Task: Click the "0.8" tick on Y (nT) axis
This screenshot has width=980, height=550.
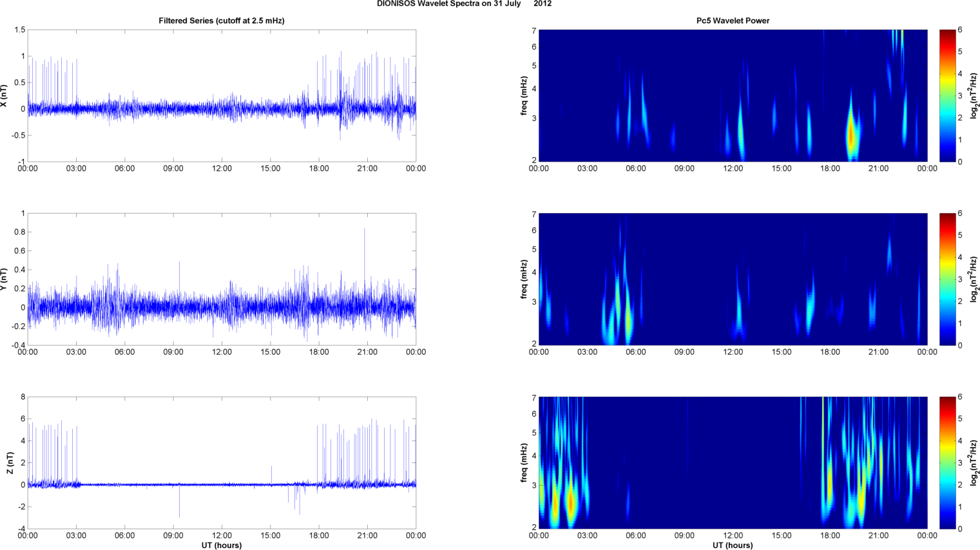Action: (20, 232)
